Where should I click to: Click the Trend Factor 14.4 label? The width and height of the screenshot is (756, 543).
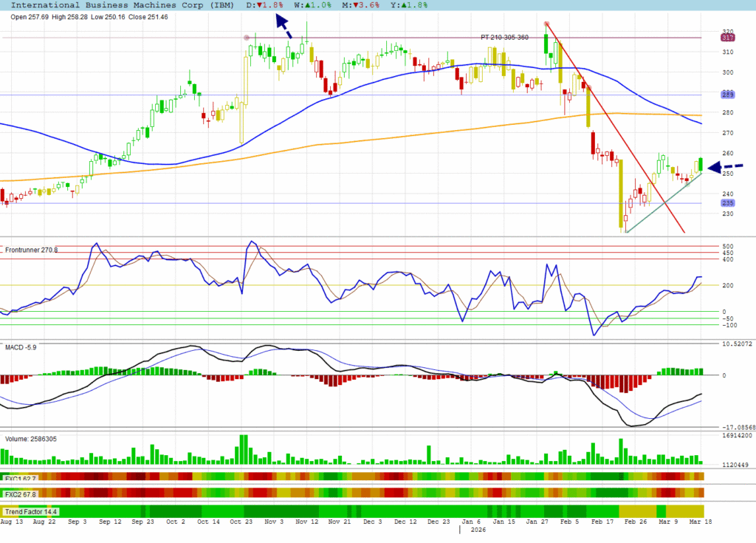point(31,511)
